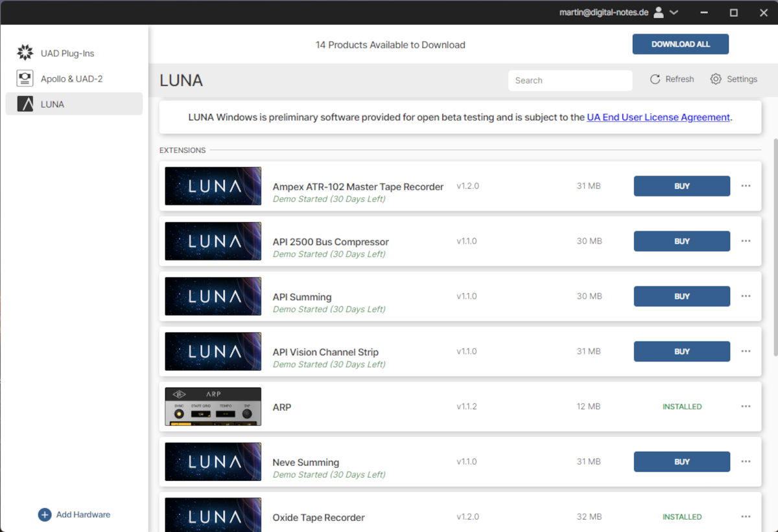Open more options for ARP

click(746, 406)
